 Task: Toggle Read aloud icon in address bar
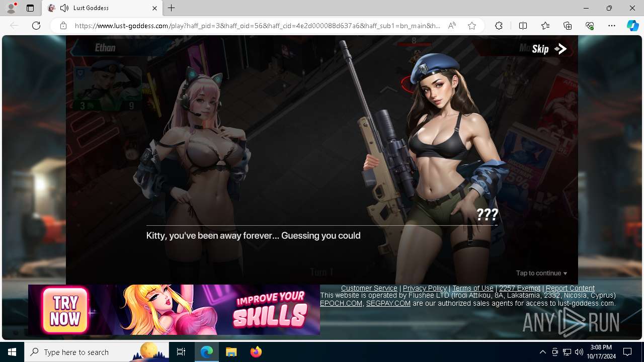(x=452, y=26)
